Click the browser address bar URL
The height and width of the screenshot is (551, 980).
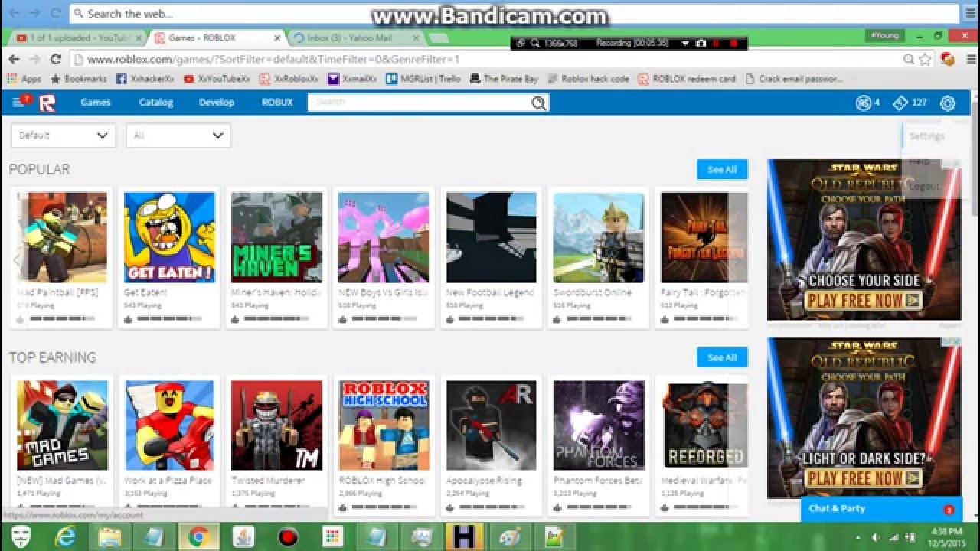tap(273, 59)
